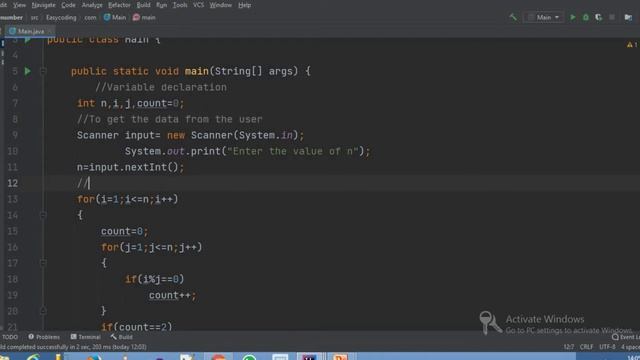Viewport: 640px width, 360px height.
Task: Click the green Run button in toolbar
Action: click(573, 18)
